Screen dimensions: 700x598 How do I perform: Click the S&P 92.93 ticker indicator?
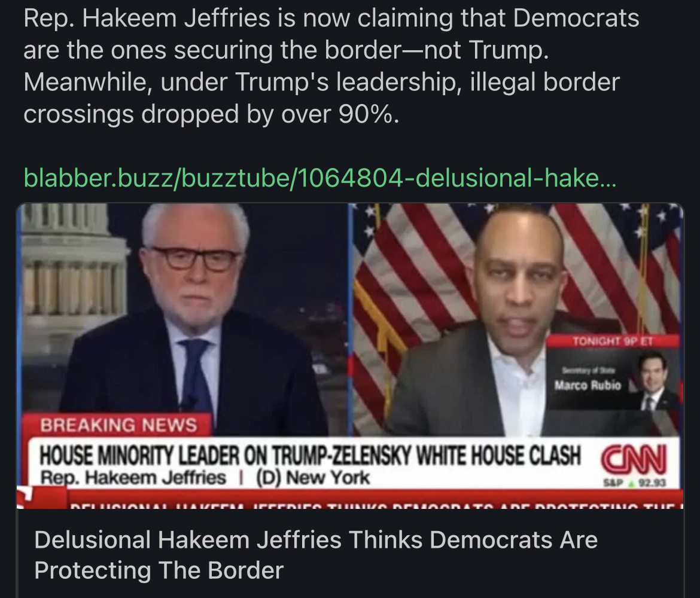click(x=635, y=483)
